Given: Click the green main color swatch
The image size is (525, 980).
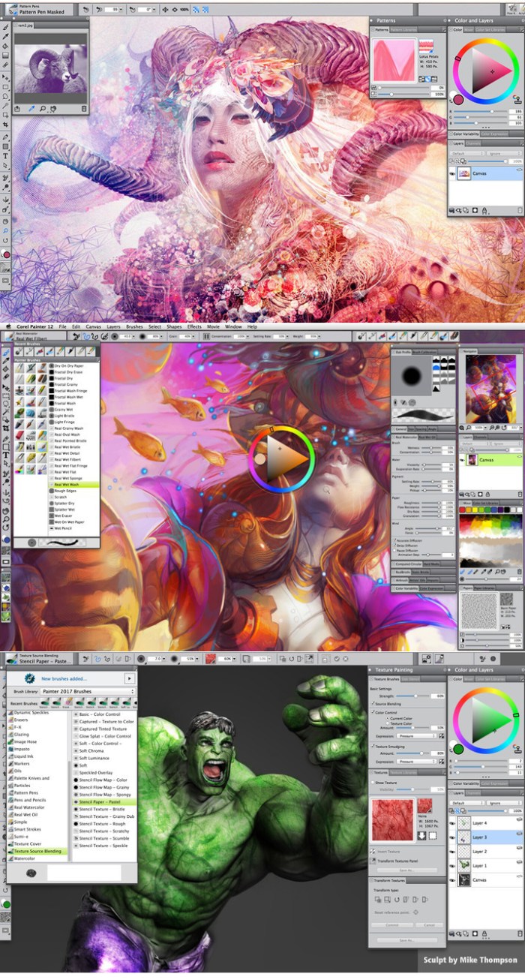Looking at the screenshot, I should tap(458, 748).
